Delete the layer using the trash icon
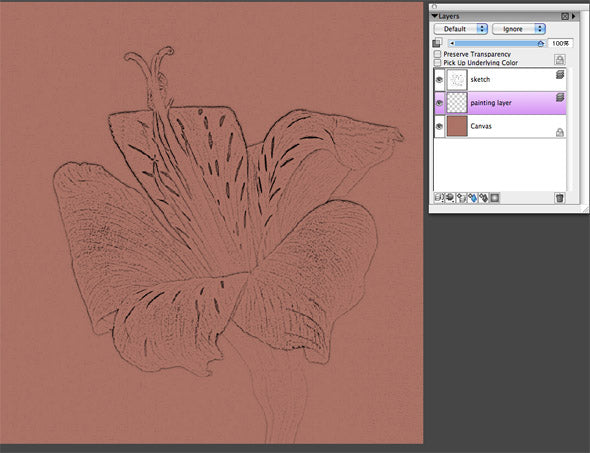The height and width of the screenshot is (453, 590). 560,198
